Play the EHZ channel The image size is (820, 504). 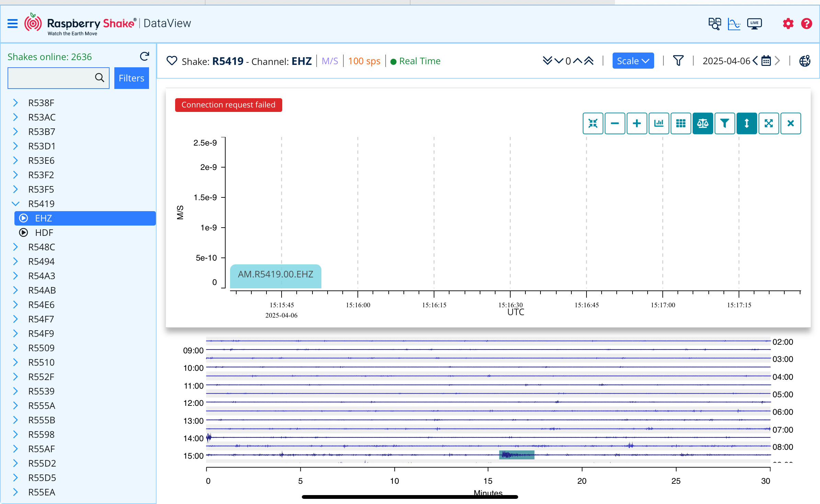point(23,218)
